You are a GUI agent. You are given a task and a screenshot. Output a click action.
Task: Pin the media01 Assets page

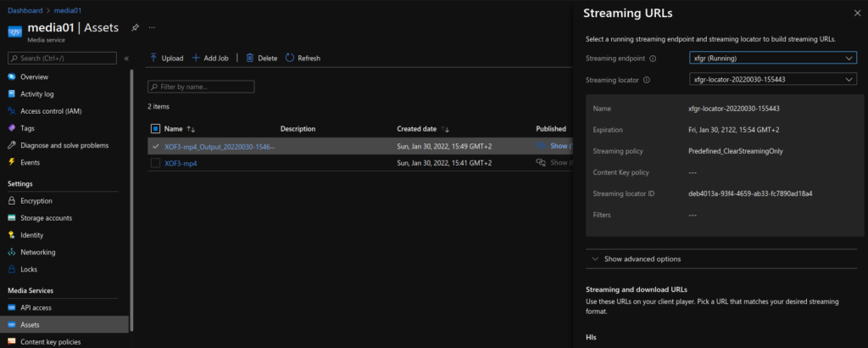coord(135,28)
